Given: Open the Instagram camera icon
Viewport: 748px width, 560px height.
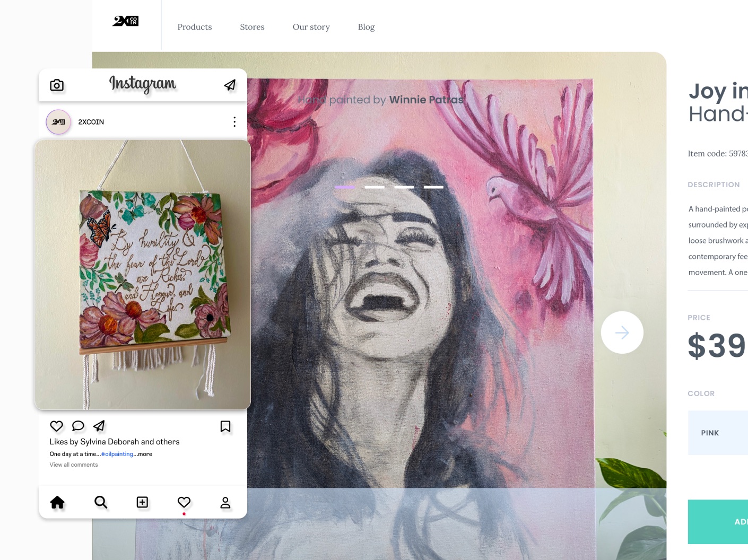Looking at the screenshot, I should 57,85.
